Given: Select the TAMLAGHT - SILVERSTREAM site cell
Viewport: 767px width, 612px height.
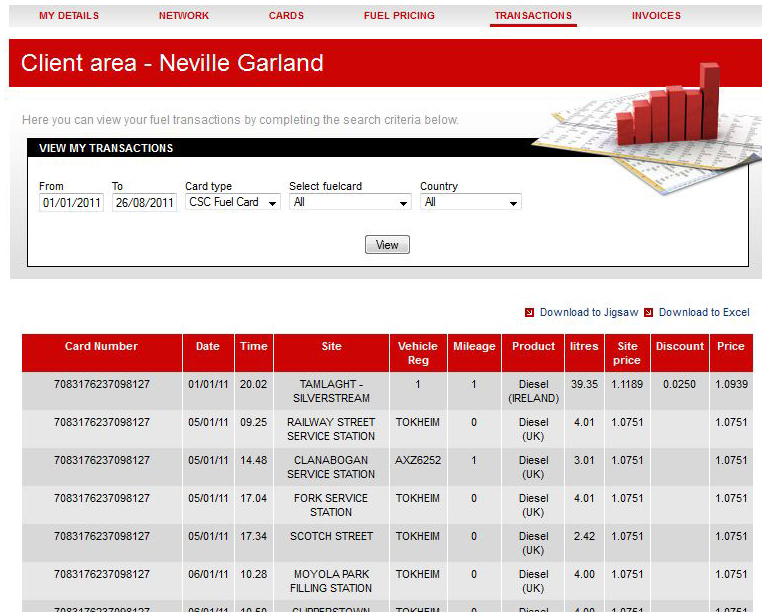Looking at the screenshot, I should click(331, 391).
